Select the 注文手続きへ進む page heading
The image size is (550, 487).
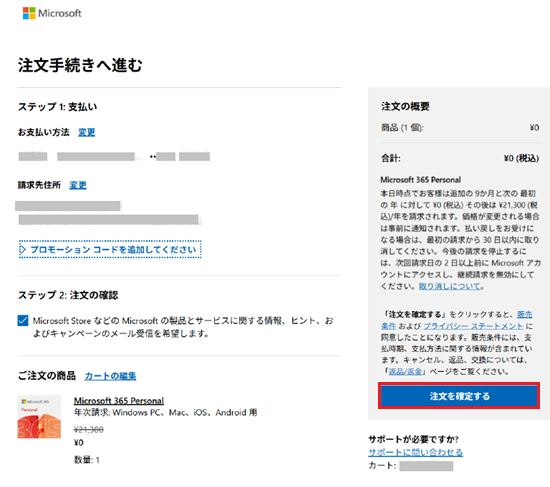(x=80, y=65)
